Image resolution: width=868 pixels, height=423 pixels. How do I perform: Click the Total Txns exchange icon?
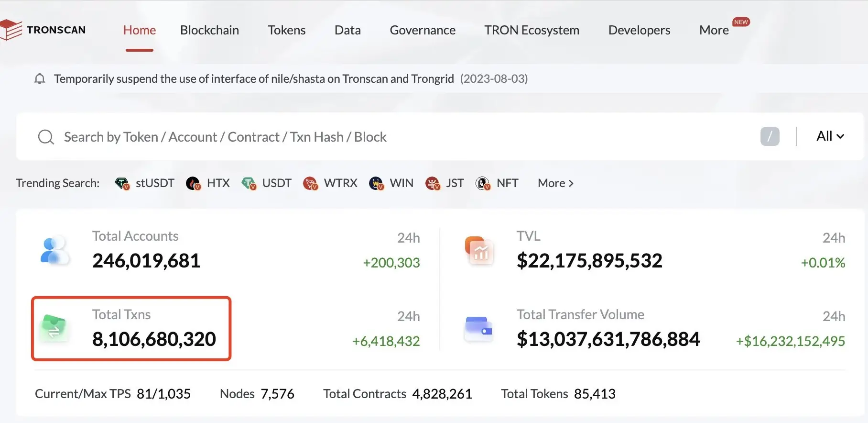(x=54, y=328)
